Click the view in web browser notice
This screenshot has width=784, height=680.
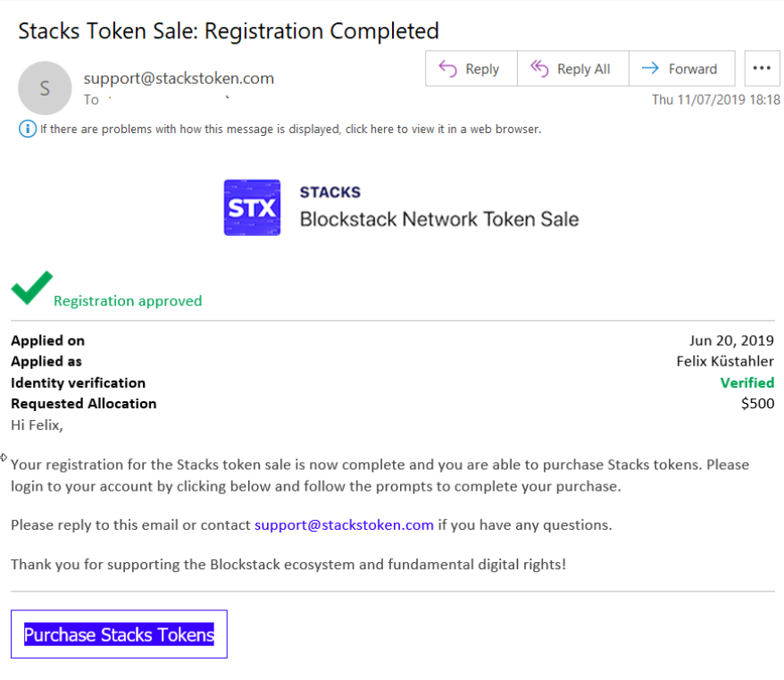(290, 129)
